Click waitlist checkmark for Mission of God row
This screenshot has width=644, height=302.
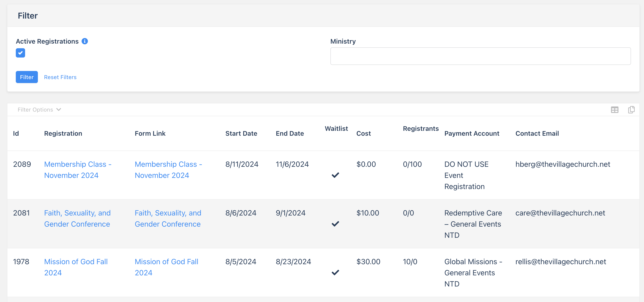pos(335,272)
